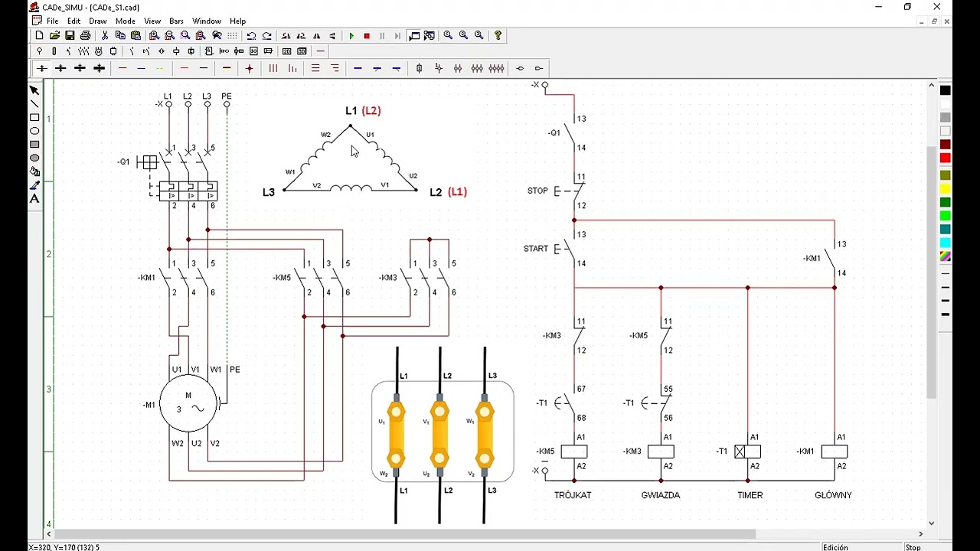This screenshot has height=551, width=980.
Task: Select the filled ellipse tool
Action: 34,158
